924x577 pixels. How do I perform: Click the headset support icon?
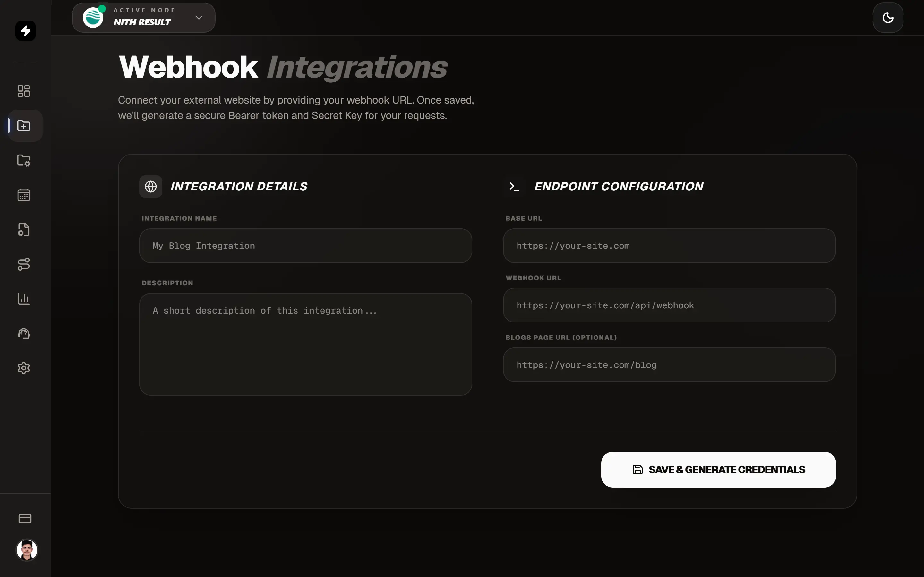[24, 333]
